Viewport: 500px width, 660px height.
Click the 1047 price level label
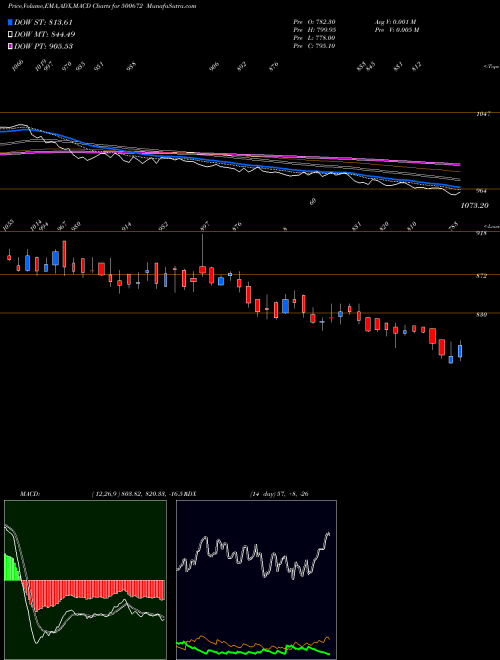(484, 114)
